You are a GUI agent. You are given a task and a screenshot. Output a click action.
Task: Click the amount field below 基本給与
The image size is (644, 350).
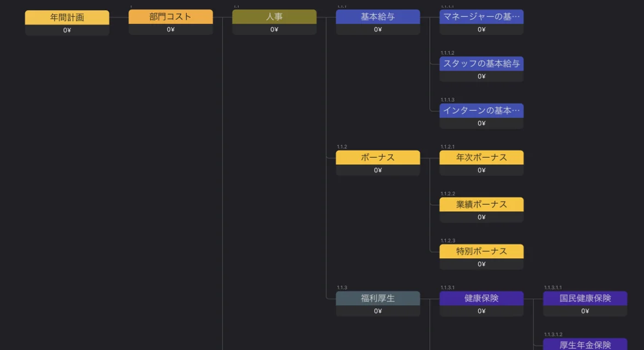tap(378, 29)
